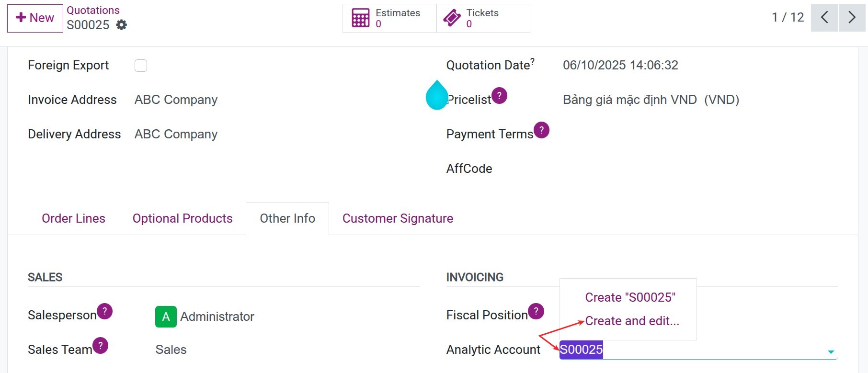Open the Salesperson field Administrator
This screenshot has width=868, height=373.
click(x=217, y=316)
